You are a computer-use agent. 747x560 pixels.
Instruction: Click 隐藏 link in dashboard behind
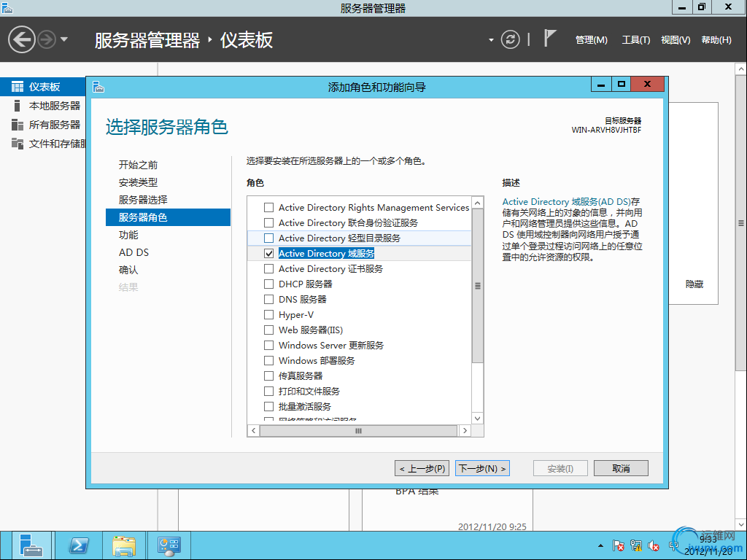pos(694,284)
